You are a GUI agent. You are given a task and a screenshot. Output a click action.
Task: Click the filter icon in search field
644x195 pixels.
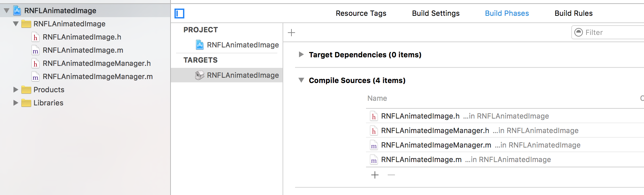click(x=579, y=32)
